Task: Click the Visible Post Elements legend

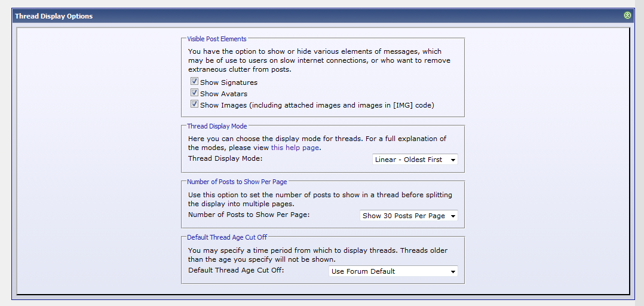Action: (x=217, y=39)
